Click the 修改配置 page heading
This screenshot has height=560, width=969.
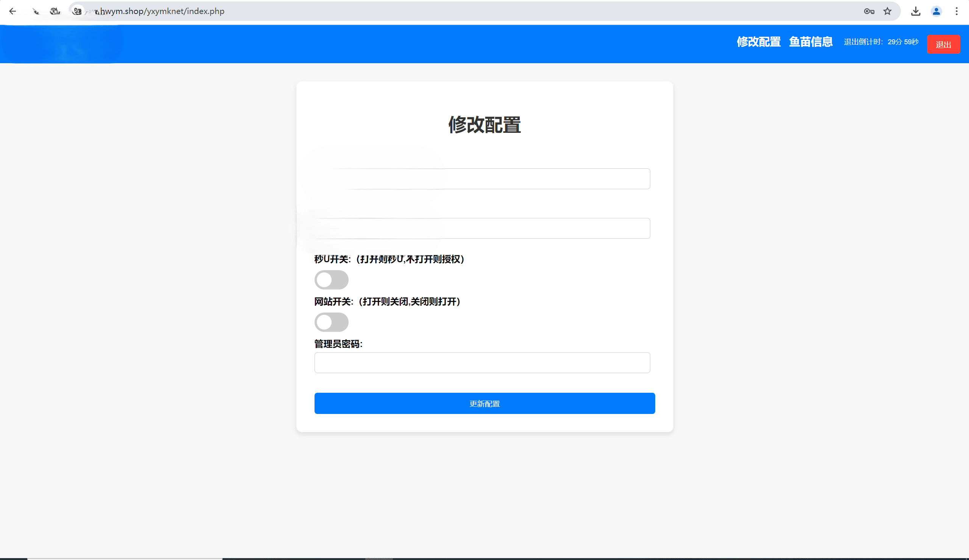484,125
